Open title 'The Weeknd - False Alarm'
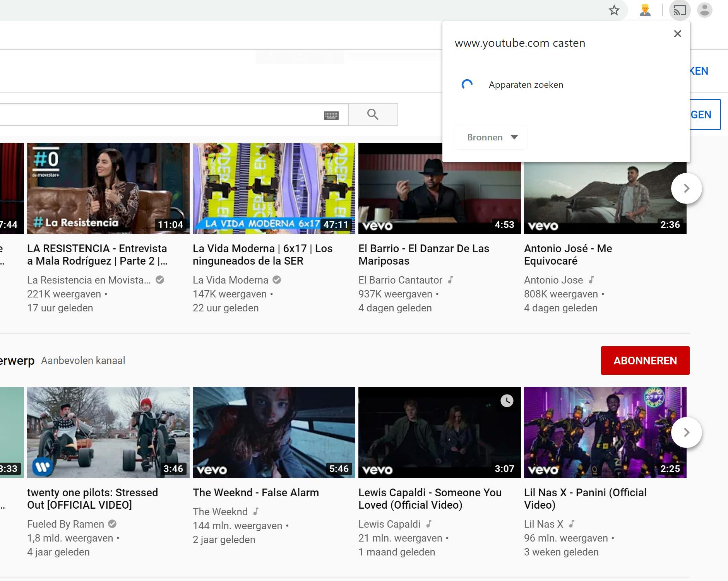This screenshot has width=728, height=581. tap(256, 492)
